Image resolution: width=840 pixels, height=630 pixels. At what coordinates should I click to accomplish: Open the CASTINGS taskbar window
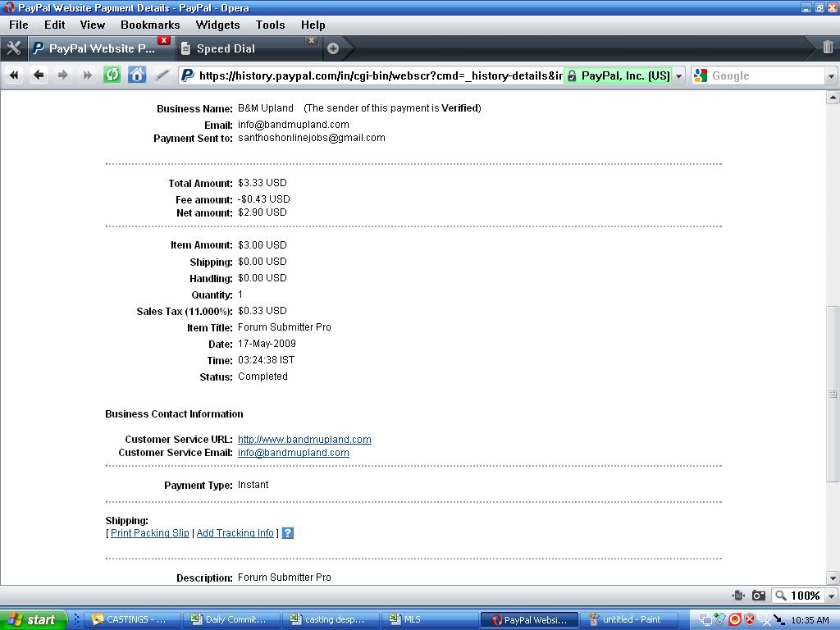coord(132,620)
